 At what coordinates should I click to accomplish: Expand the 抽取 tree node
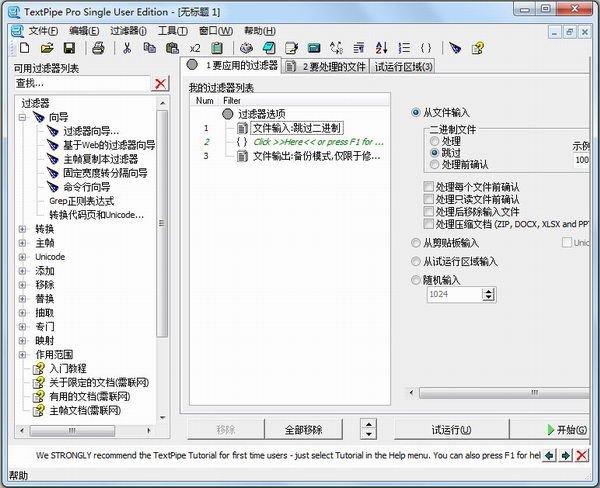tap(23, 313)
